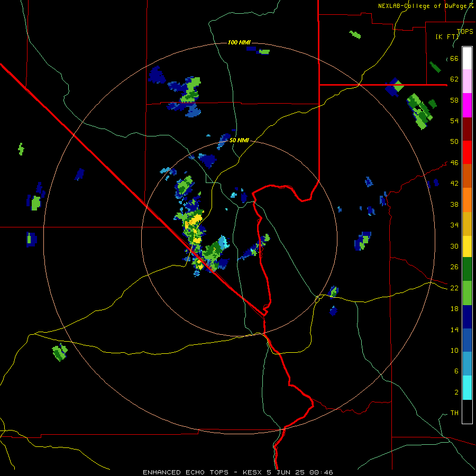This screenshot has height=476, width=476.
Task: Click the light blue 6-10 legend swatch
Action: pos(467,364)
